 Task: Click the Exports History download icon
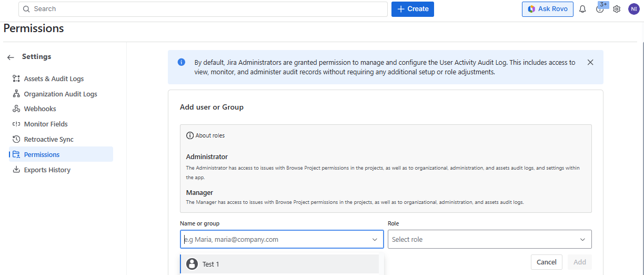(16, 170)
